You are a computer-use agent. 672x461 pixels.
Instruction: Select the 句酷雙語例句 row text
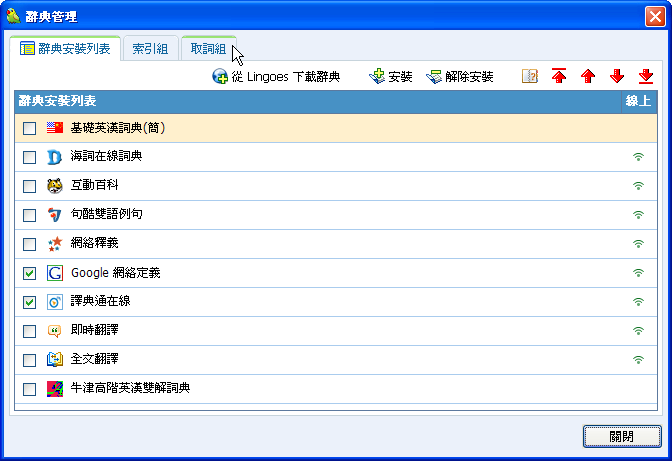tap(106, 214)
